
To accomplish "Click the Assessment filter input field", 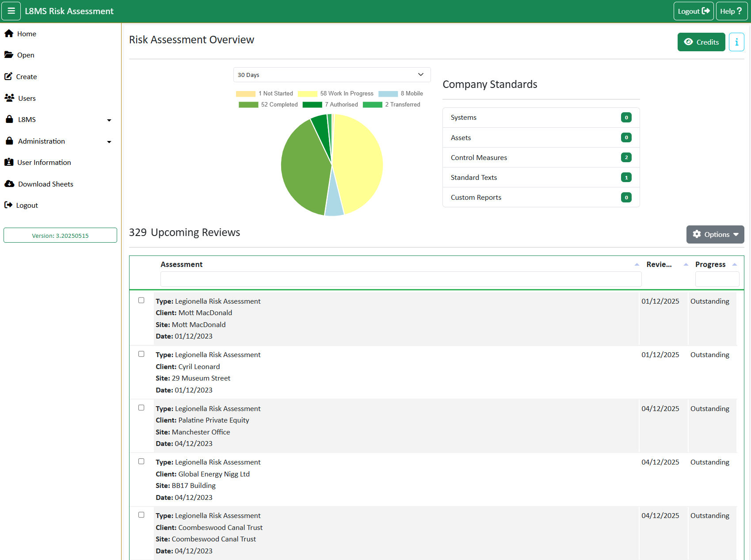I will pos(400,279).
